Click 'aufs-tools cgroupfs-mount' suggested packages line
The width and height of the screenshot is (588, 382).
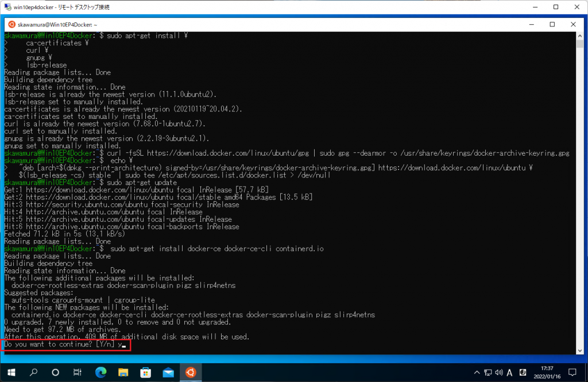point(83,300)
